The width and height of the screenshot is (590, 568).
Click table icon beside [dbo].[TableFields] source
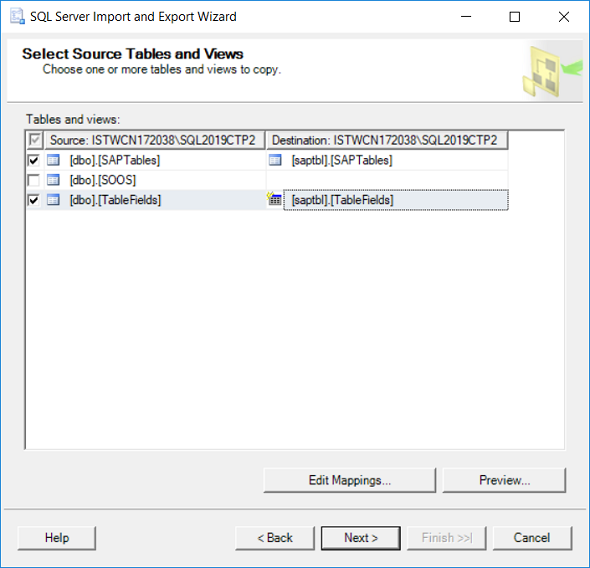coord(53,200)
